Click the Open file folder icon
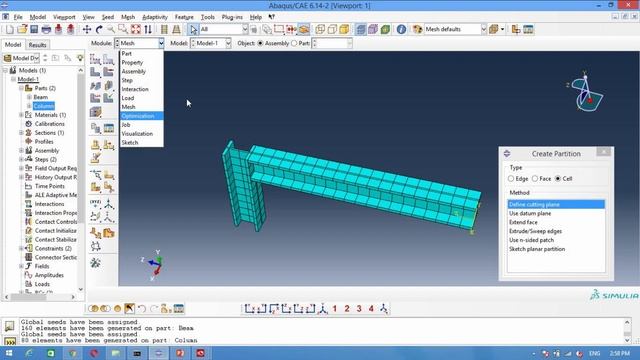 tap(22, 29)
